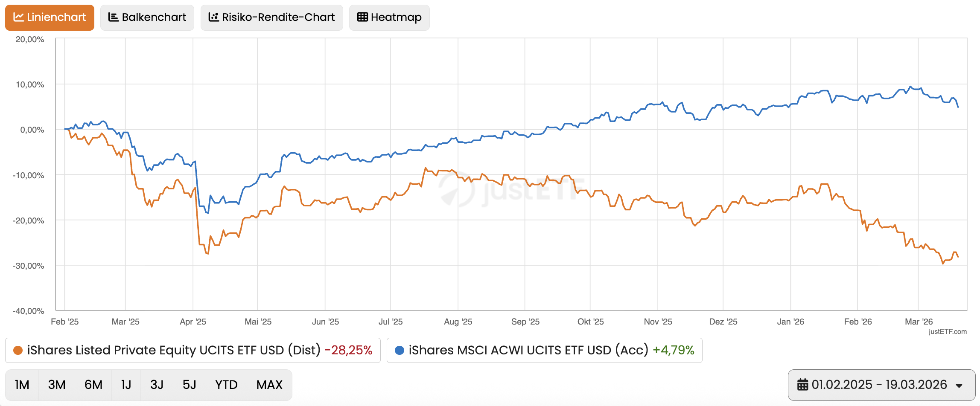Select the Risiko-Rendite-Chart scatter icon
The width and height of the screenshot is (980, 406).
(x=213, y=17)
